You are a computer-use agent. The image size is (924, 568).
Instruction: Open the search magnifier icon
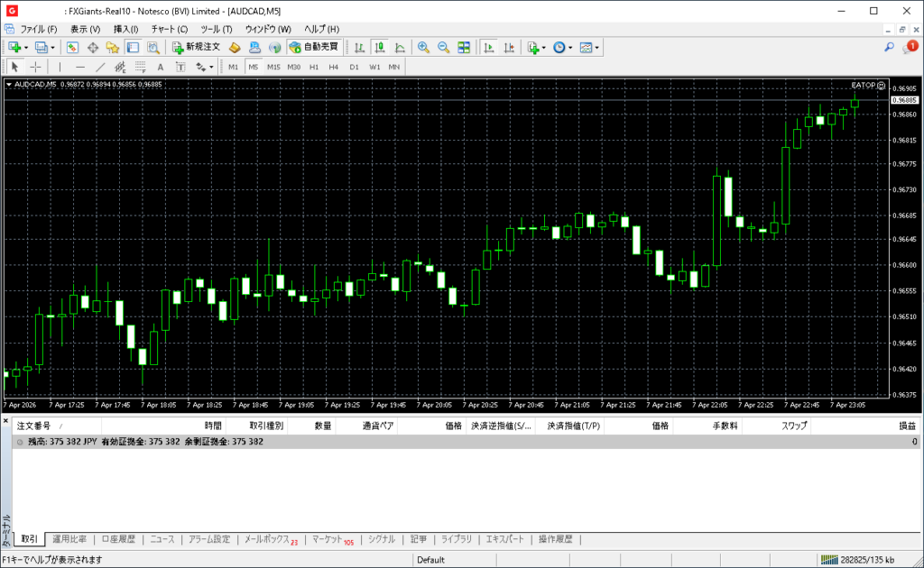(x=889, y=47)
